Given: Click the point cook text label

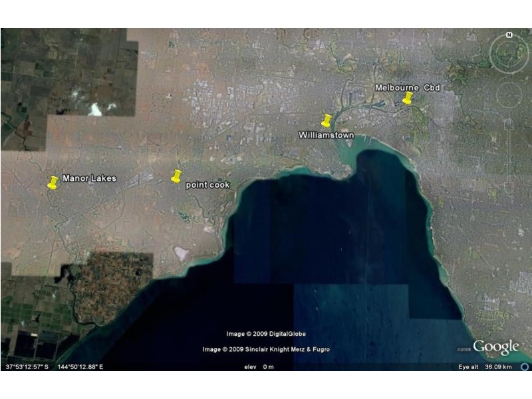Looking at the screenshot, I should [207, 185].
